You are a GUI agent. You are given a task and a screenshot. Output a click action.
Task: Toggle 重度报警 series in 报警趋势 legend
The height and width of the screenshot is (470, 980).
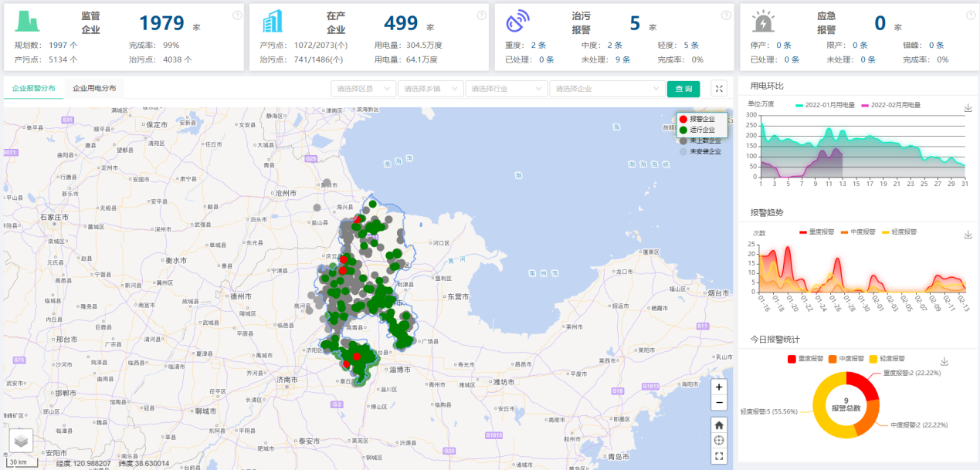pyautogui.click(x=814, y=232)
